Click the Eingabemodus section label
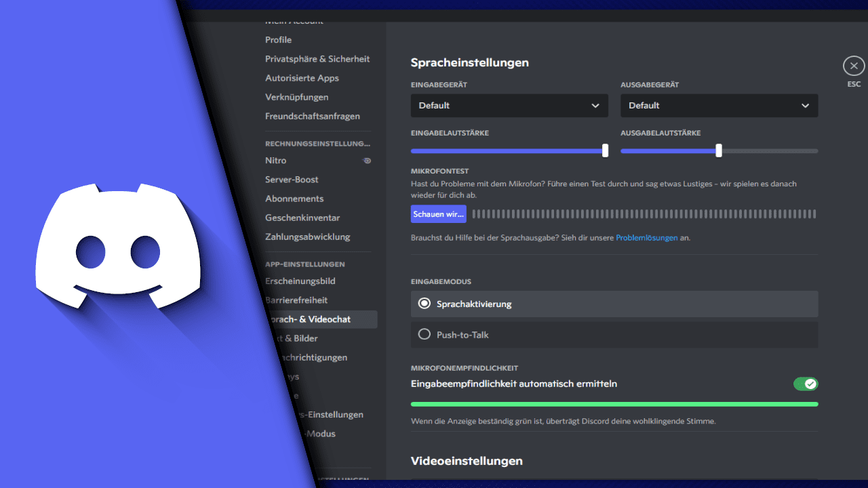Image resolution: width=868 pixels, height=488 pixels. point(441,281)
